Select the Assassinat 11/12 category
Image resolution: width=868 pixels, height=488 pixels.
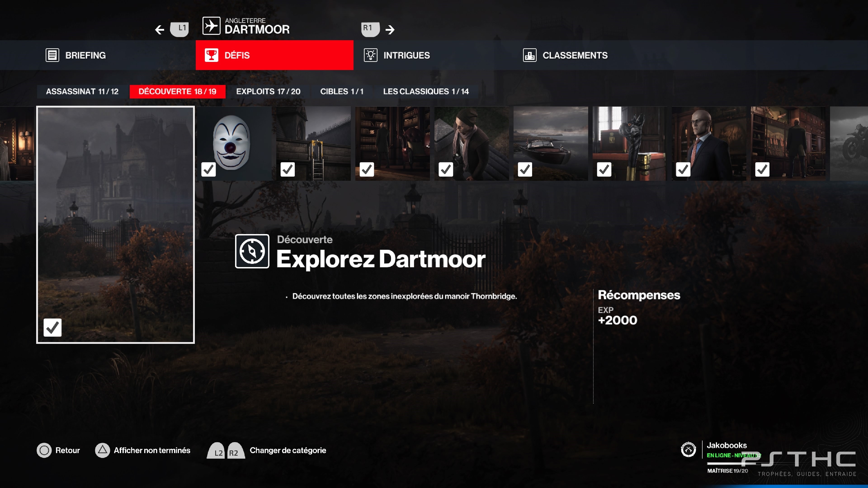coord(82,91)
